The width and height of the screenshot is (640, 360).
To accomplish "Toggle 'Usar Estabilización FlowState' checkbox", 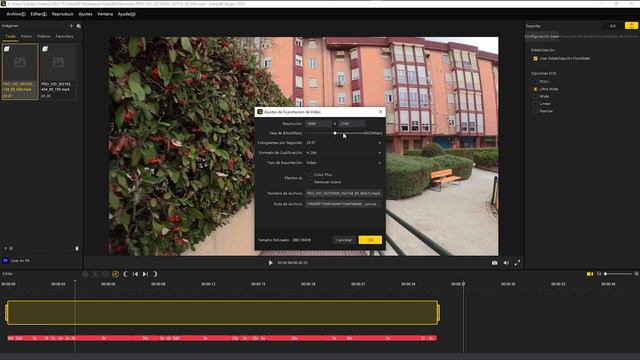I will tap(536, 58).
